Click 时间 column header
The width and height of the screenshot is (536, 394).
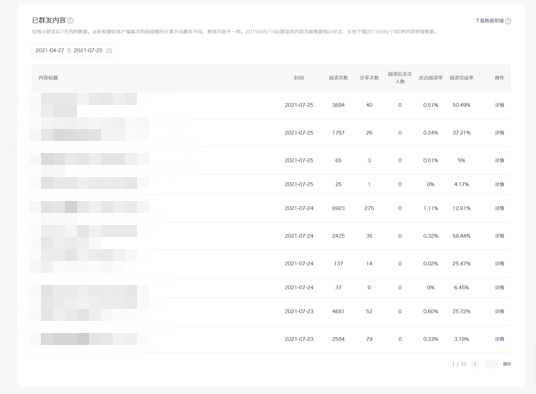tap(299, 78)
